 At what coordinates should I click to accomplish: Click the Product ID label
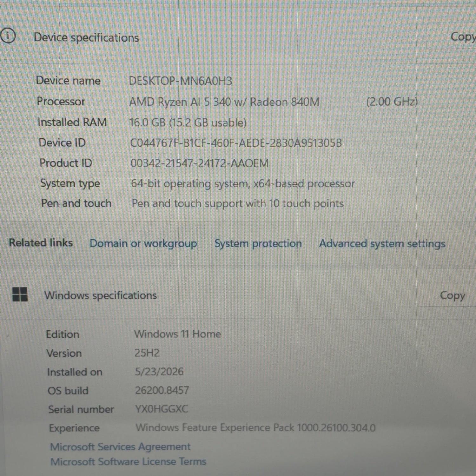point(66,163)
